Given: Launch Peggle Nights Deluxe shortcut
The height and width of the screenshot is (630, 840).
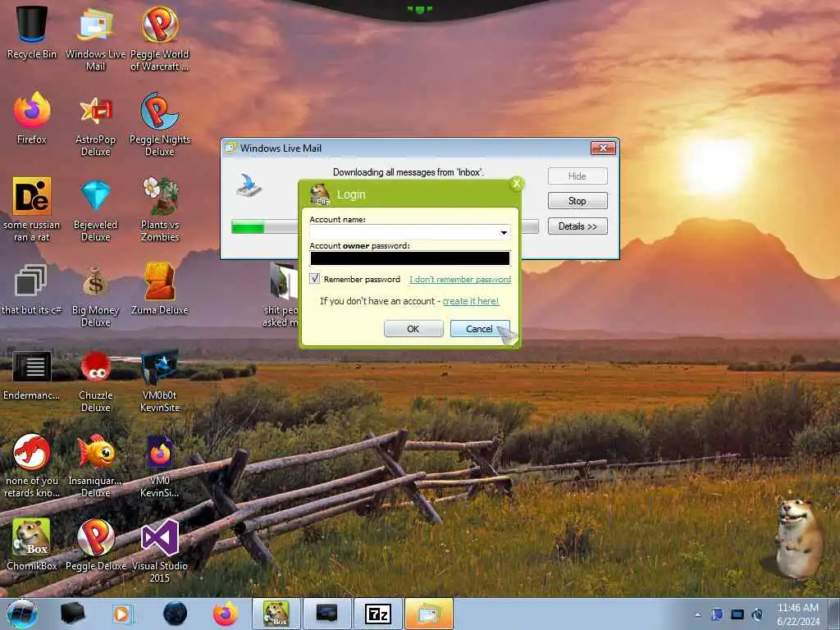Looking at the screenshot, I should tap(160, 125).
